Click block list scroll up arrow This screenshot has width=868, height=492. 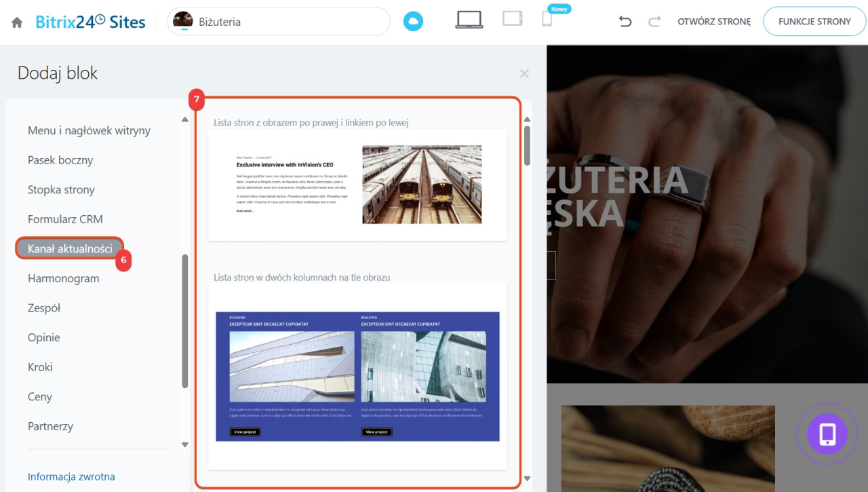(x=528, y=120)
